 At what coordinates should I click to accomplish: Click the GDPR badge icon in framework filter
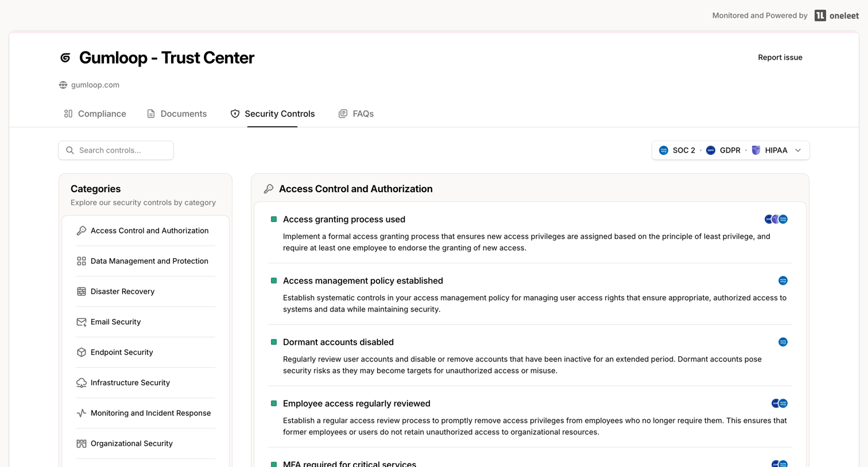[x=711, y=150]
